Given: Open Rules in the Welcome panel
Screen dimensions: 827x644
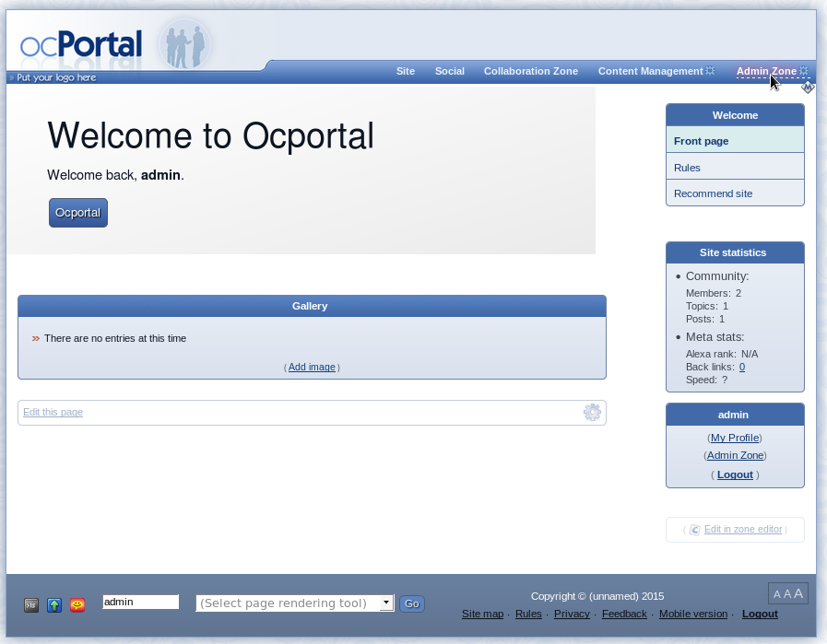Looking at the screenshot, I should pyautogui.click(x=687, y=168).
